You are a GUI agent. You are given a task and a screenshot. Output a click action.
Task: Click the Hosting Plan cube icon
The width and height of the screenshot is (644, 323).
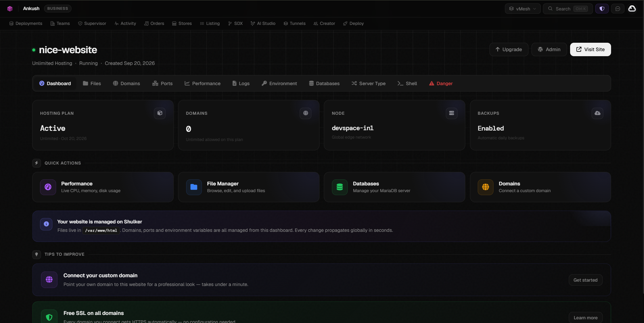tap(160, 113)
